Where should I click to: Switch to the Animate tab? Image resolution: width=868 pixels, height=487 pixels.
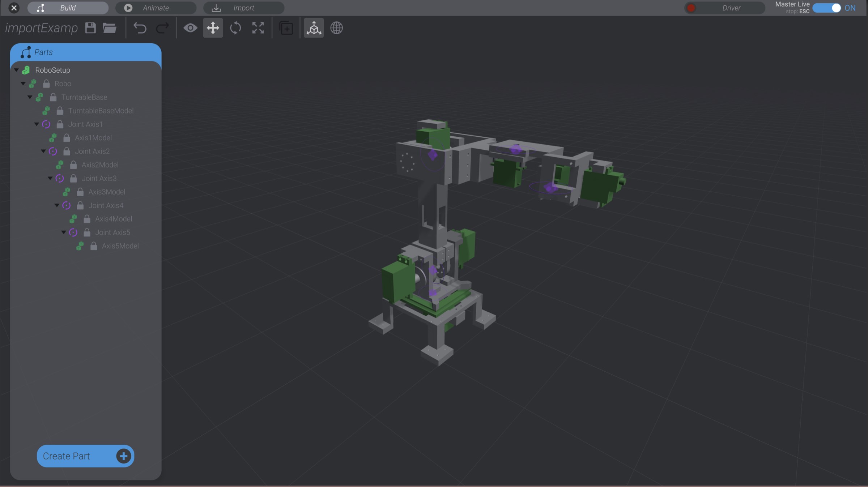coord(156,8)
